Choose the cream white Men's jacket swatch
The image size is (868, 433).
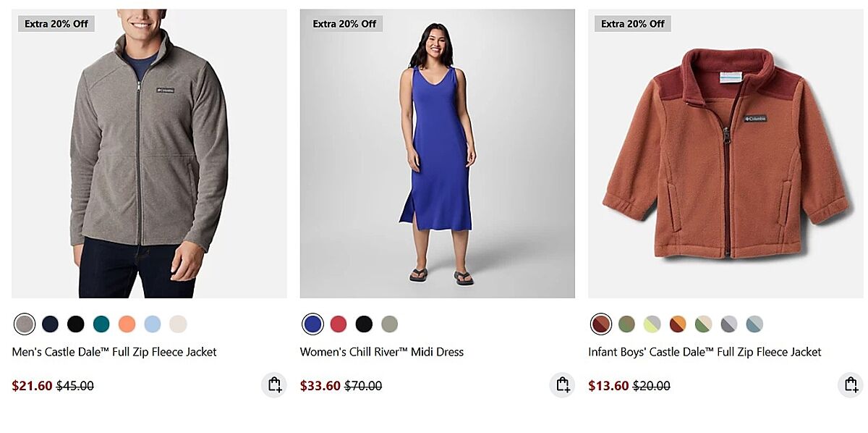click(x=178, y=324)
